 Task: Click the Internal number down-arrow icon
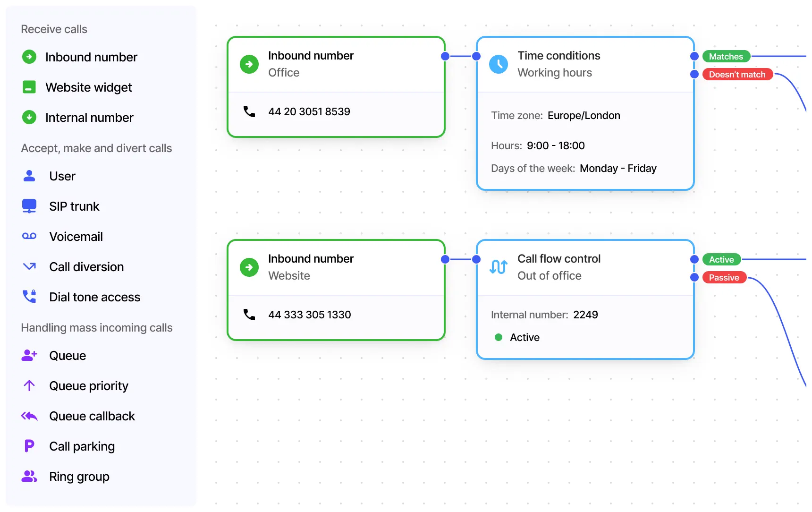coord(29,117)
